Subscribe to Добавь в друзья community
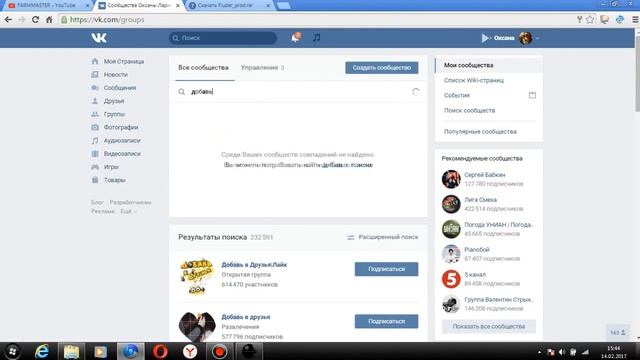The image size is (640, 360). point(386,322)
